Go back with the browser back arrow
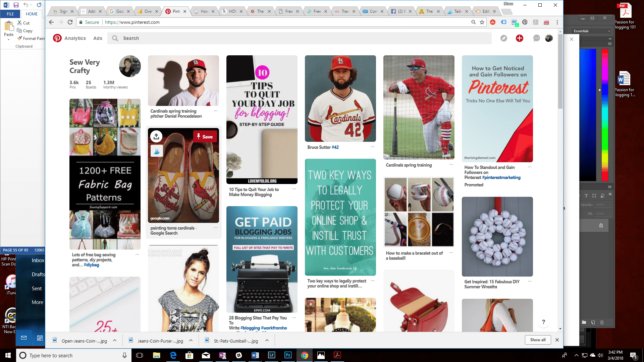 [51, 22]
